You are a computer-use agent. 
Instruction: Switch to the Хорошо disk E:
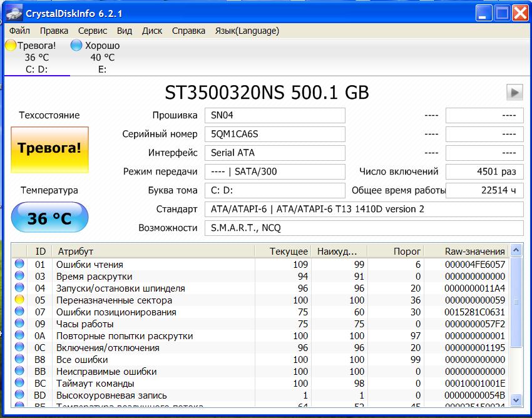click(95, 57)
